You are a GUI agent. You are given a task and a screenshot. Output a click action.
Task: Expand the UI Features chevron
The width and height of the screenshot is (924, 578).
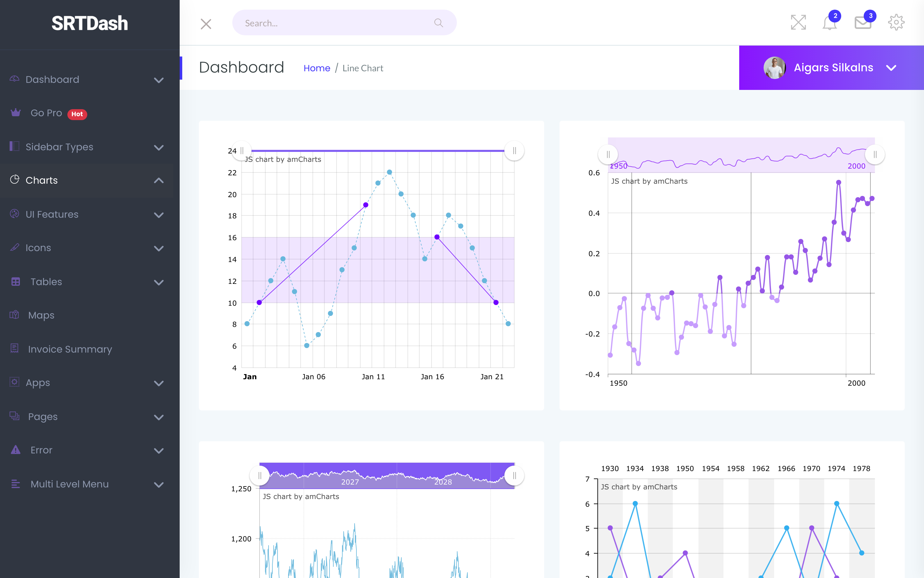[158, 215]
